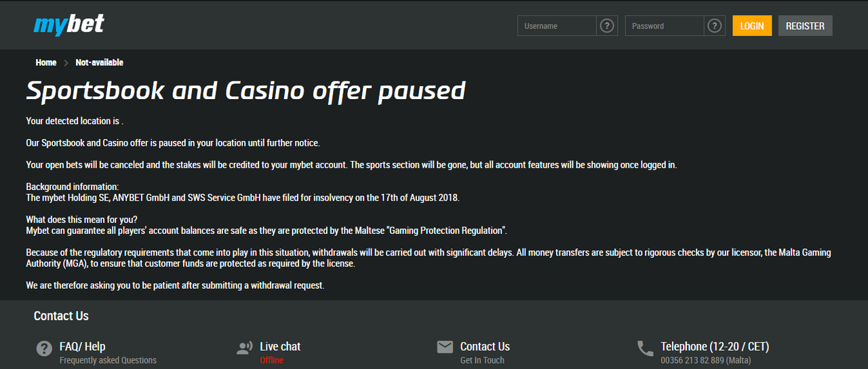Click the orange LOGIN button
The image size is (868, 369).
tap(752, 26)
